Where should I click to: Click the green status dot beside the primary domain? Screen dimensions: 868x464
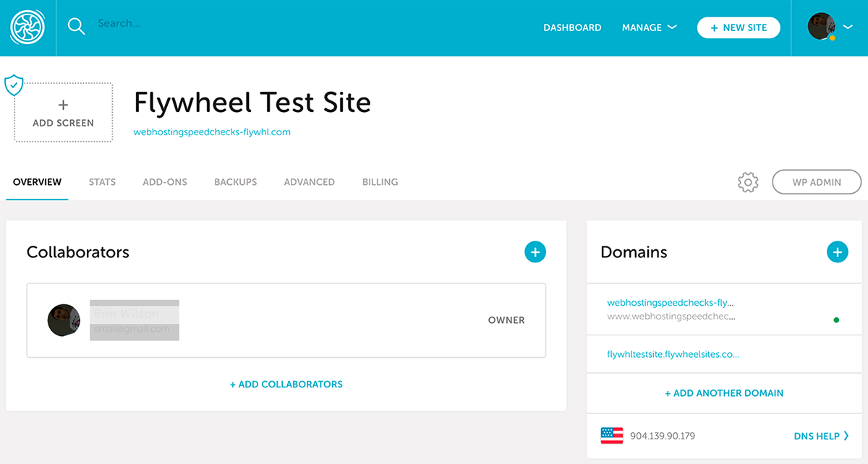pyautogui.click(x=836, y=319)
